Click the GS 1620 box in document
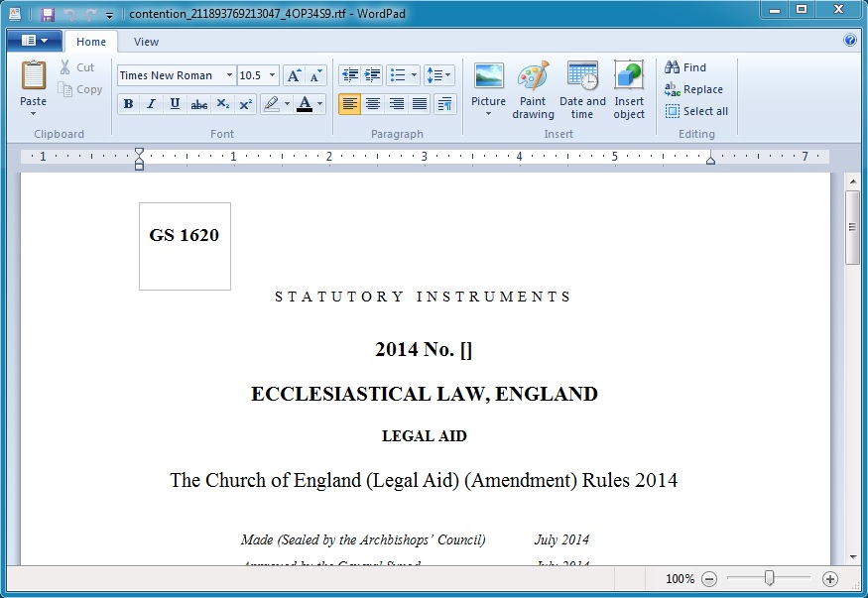Screen dimensions: 868x598 tap(185, 246)
